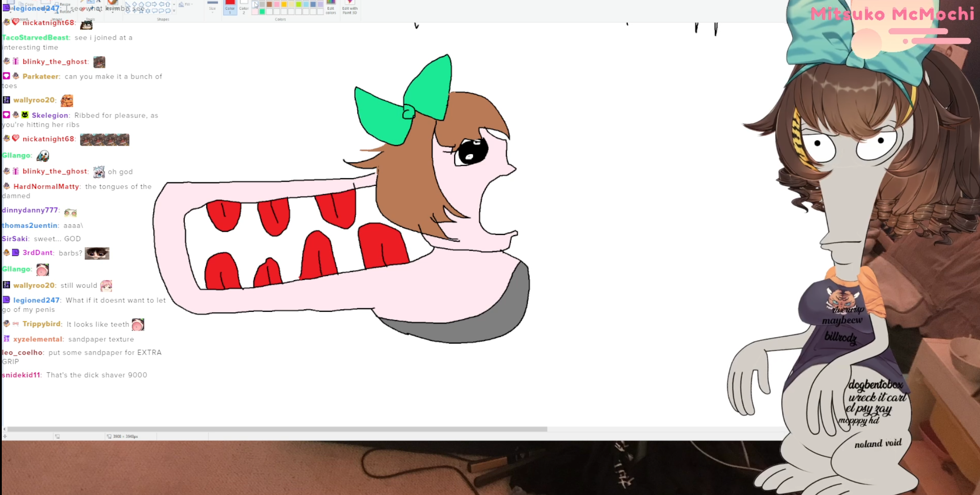Open Edit with Paint 3D
Screen dimensions: 980x495
click(350, 8)
